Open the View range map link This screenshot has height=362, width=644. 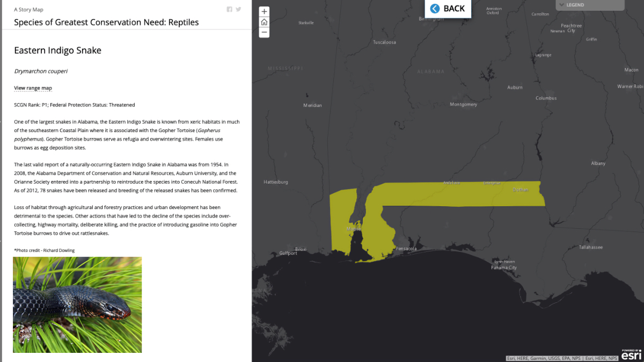(33, 88)
